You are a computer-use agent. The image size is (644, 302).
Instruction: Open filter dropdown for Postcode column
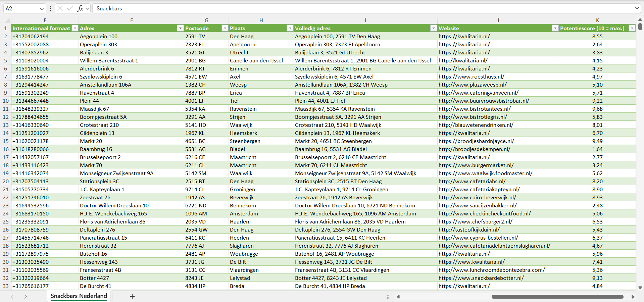point(225,29)
